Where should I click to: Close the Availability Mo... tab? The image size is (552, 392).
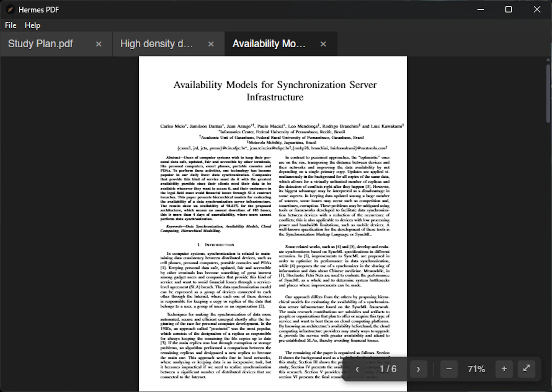(323, 44)
